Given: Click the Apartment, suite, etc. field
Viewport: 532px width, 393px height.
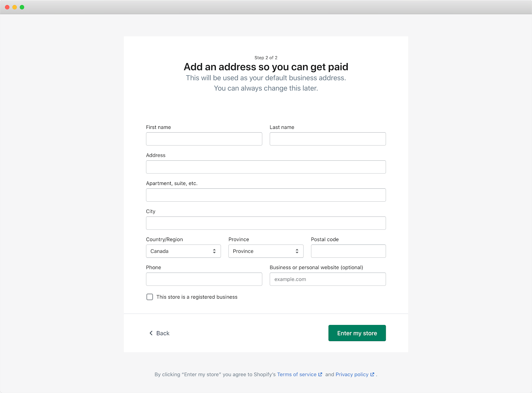Looking at the screenshot, I should tap(266, 195).
